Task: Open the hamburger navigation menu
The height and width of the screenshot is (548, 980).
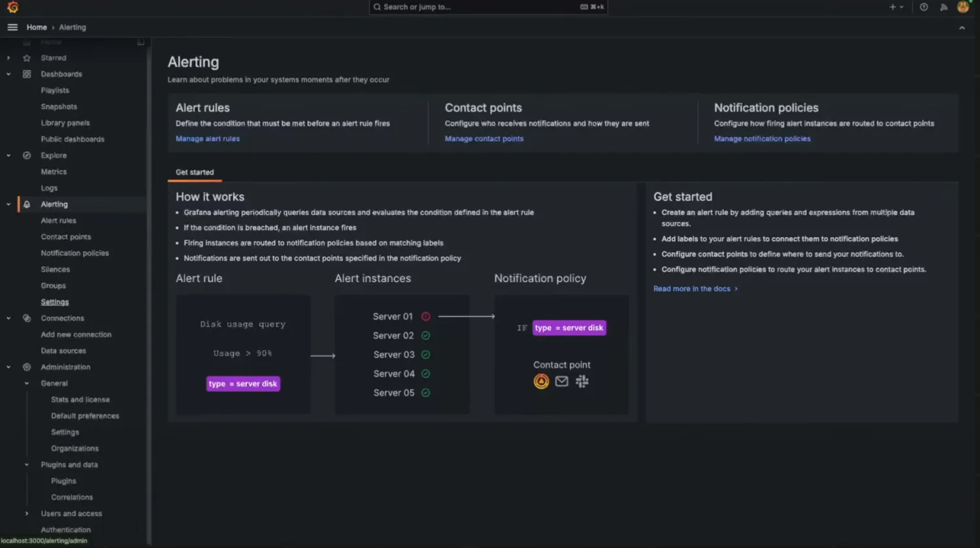Action: coord(12,27)
